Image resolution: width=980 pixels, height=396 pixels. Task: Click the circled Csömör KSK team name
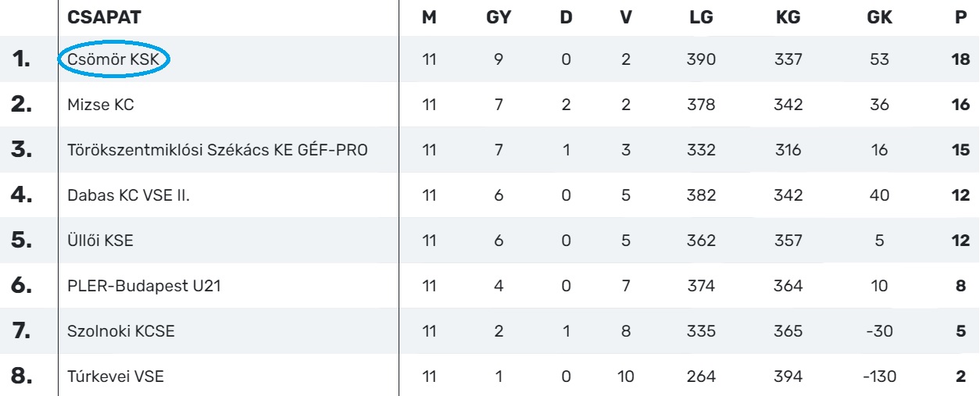pyautogui.click(x=114, y=59)
